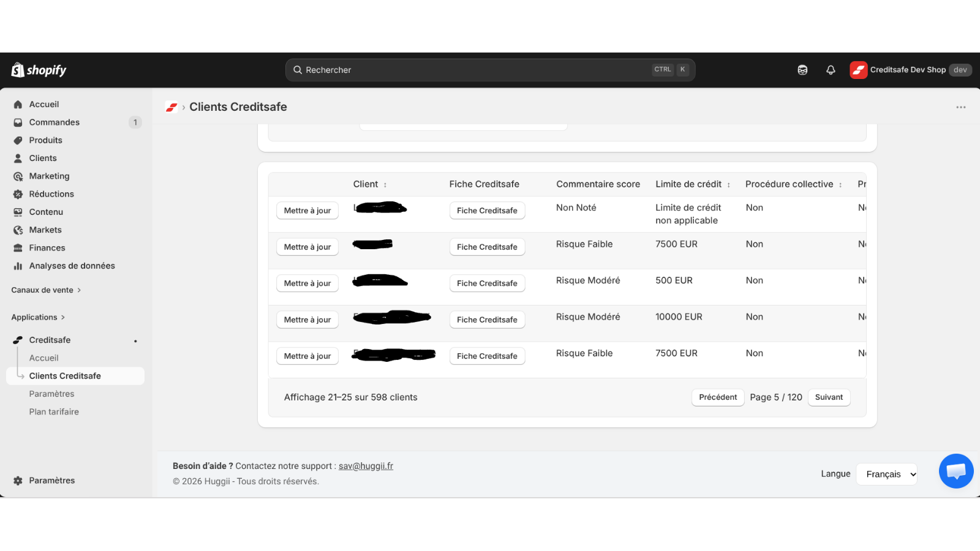Image resolution: width=980 pixels, height=551 pixels.
Task: Click the Clients Creditsafe page title
Action: click(238, 107)
